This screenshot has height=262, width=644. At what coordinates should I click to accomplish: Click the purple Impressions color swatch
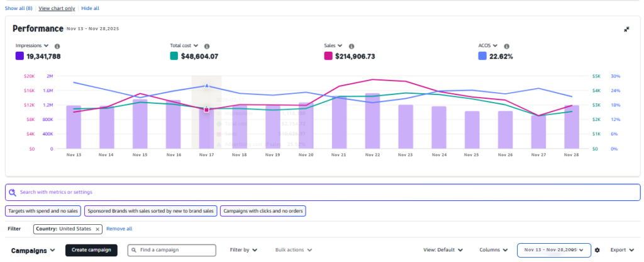click(19, 56)
